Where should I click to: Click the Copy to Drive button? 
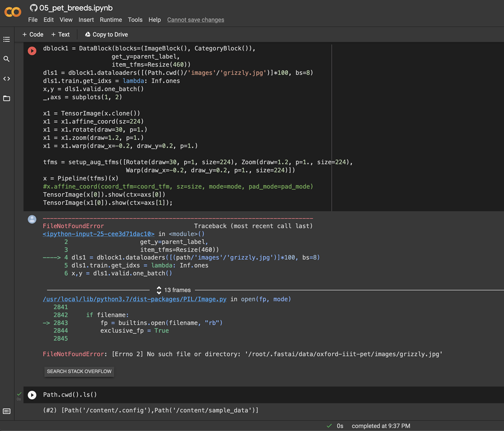[106, 34]
